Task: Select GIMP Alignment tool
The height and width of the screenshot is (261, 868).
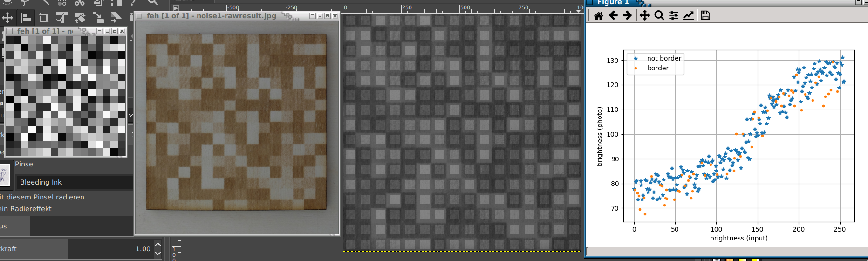Action: click(x=26, y=18)
